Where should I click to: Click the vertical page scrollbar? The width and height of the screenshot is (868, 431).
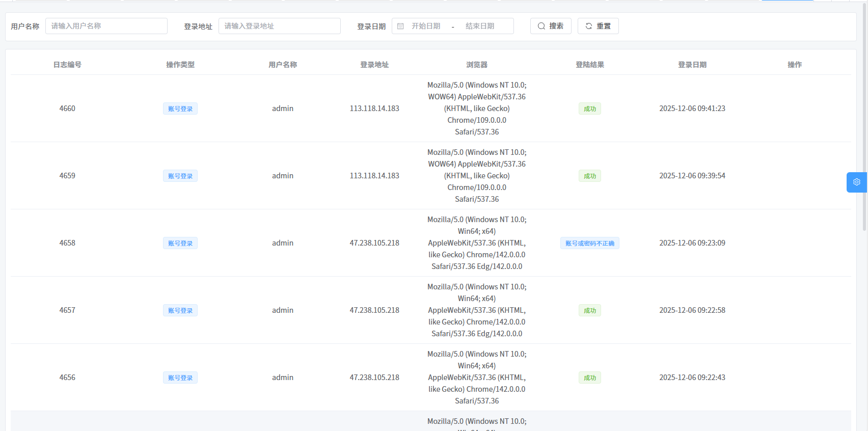[864, 117]
